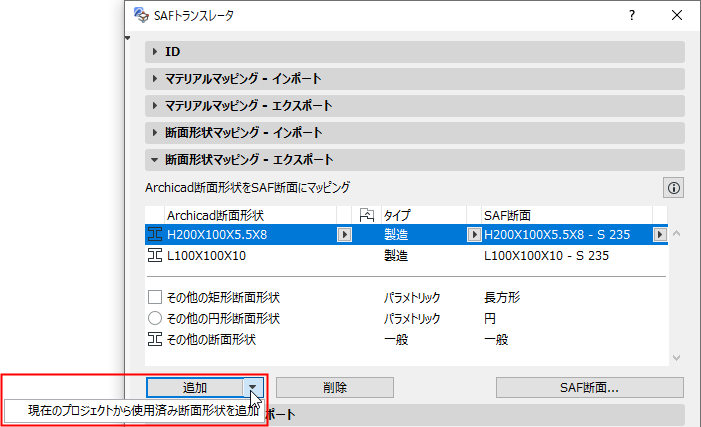
Task: Click the 円 SAF value
Action: point(490,318)
